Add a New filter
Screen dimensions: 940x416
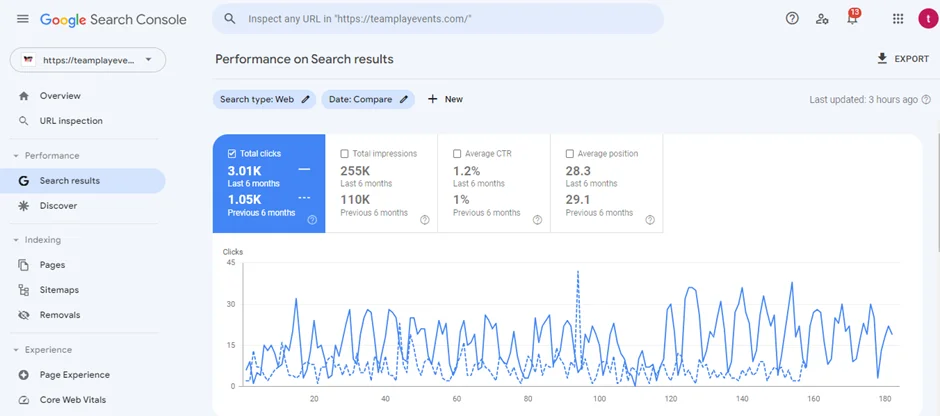[x=445, y=100]
